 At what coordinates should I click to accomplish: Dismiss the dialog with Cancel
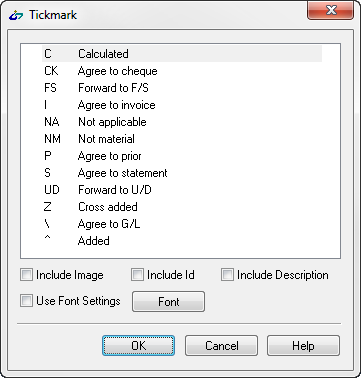[x=221, y=346]
